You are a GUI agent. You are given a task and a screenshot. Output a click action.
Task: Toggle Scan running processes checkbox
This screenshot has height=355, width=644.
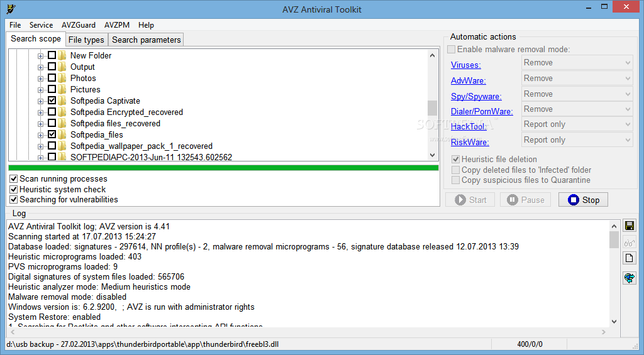14,179
